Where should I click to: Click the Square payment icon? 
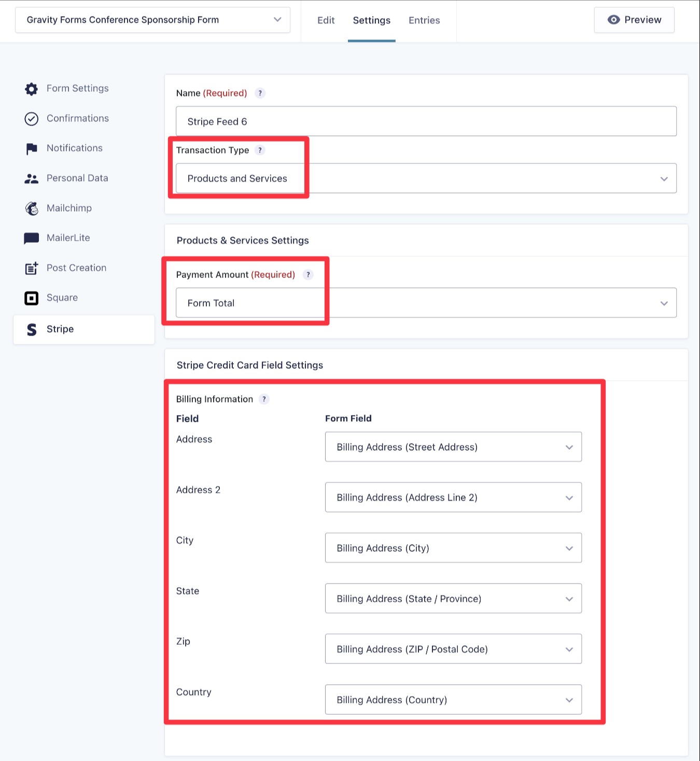click(31, 298)
